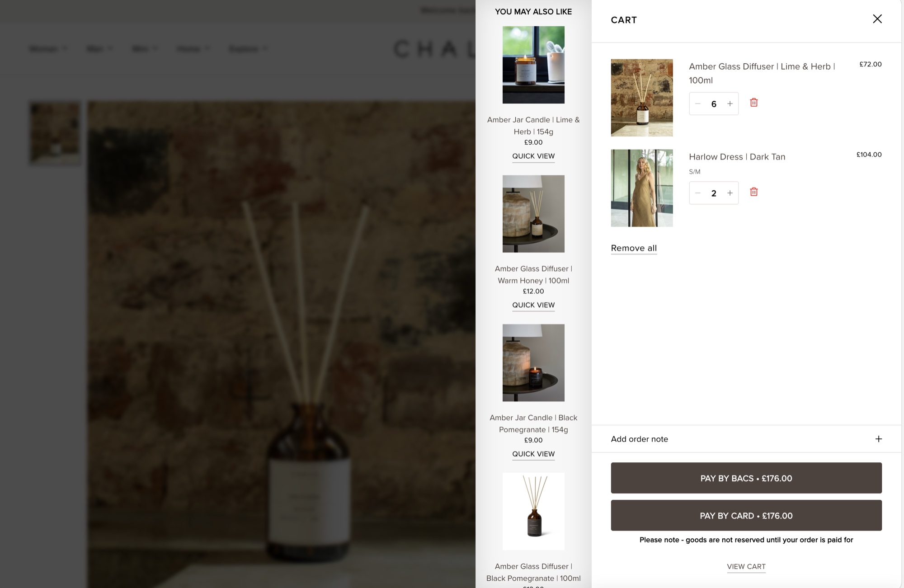Remove Harlow Dress using the red trash icon

point(753,192)
